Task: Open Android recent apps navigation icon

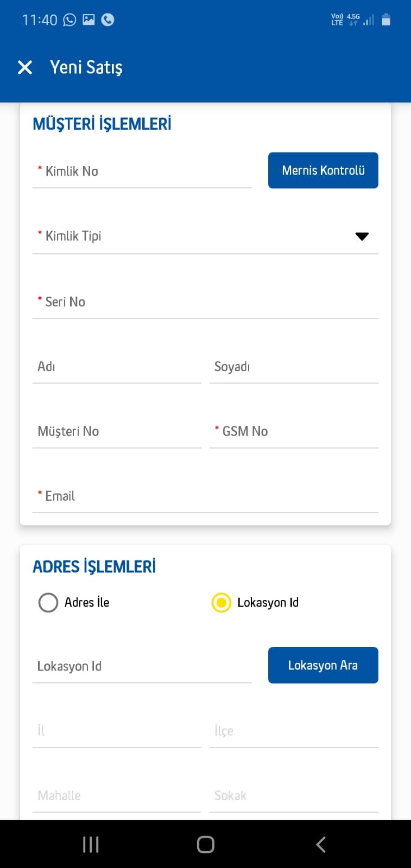Action: (91, 844)
